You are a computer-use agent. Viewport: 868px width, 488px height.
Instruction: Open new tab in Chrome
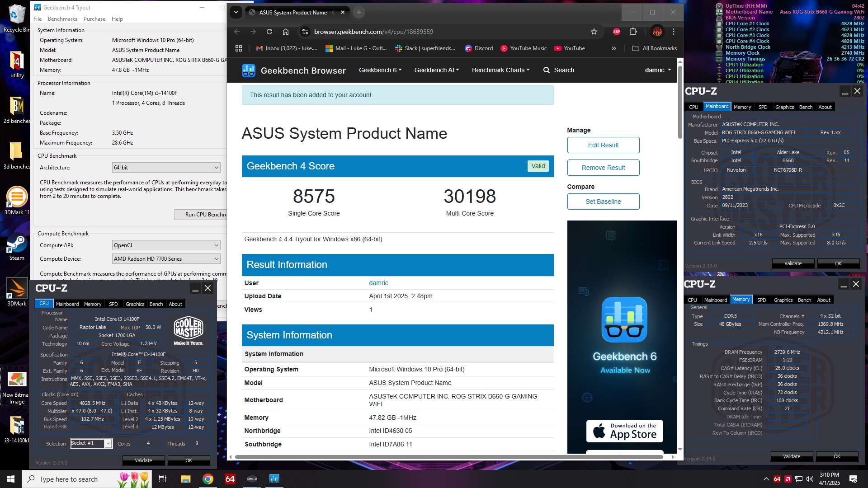pos(359,12)
